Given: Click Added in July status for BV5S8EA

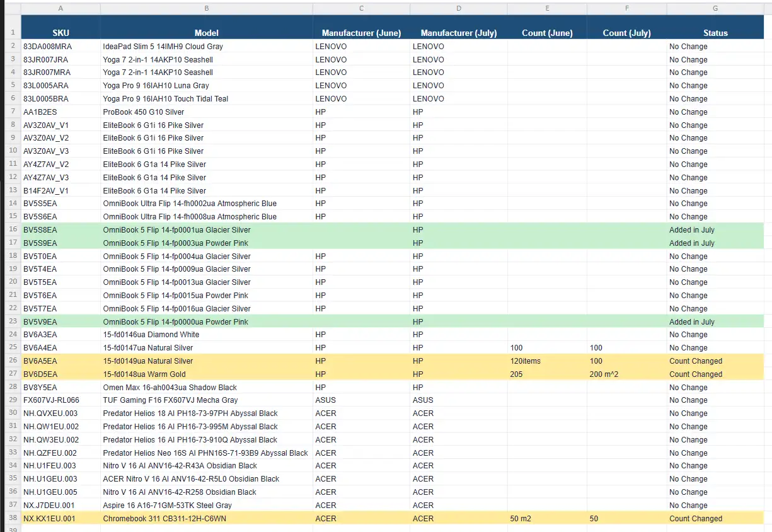Looking at the screenshot, I should pos(715,230).
